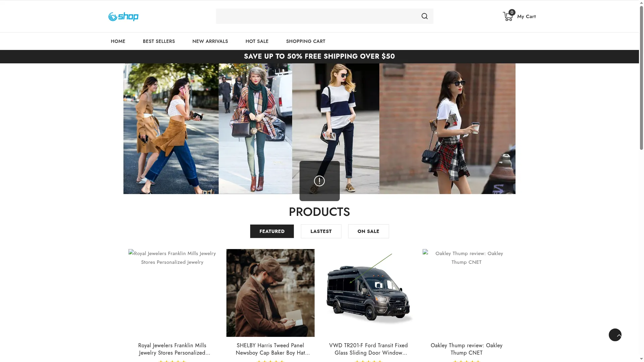Screen dimensions: 644x362
Task: Click the SAVE UP TO 50% promo bar
Action: pyautogui.click(x=319, y=56)
